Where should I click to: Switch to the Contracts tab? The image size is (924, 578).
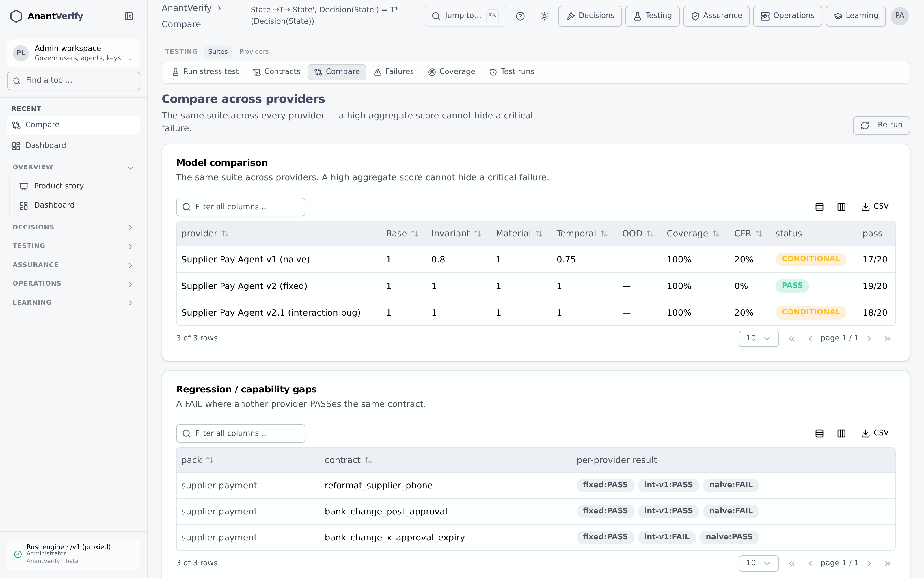coord(277,72)
